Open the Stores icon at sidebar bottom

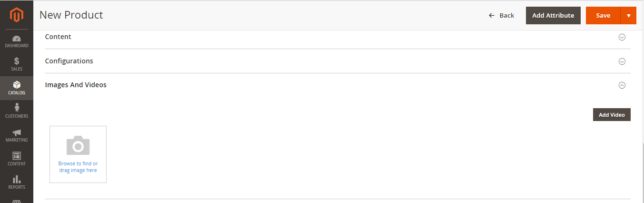pyautogui.click(x=17, y=201)
